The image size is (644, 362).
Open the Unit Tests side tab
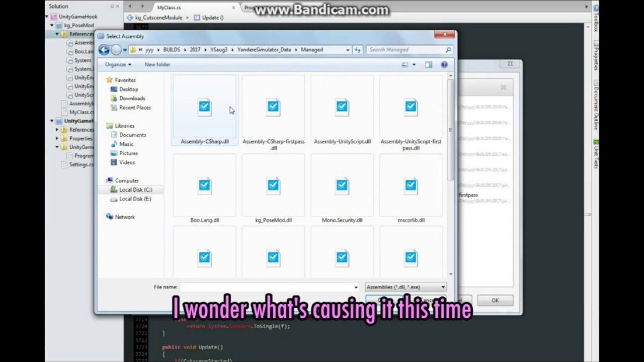tap(596, 154)
